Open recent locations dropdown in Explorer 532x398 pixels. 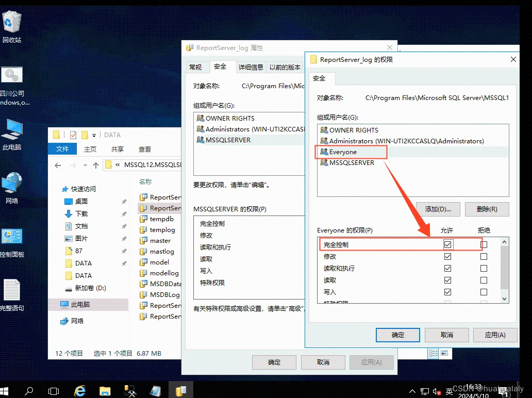(x=85, y=165)
